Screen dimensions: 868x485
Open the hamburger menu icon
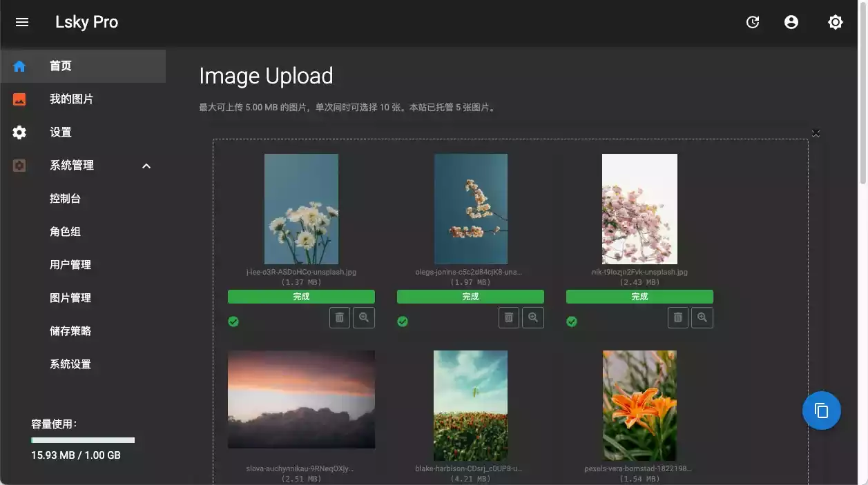(x=22, y=22)
